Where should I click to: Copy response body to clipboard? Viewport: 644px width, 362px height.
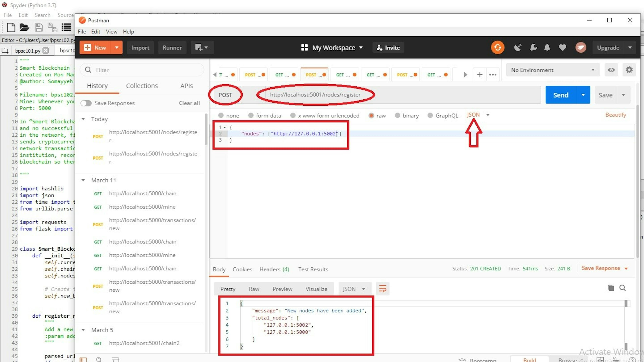(611, 288)
